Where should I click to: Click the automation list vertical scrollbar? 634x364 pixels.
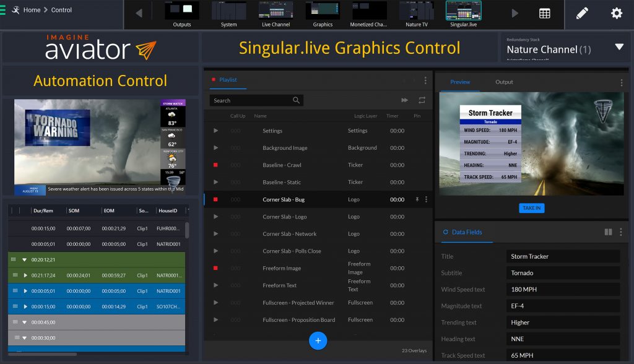pyautogui.click(x=187, y=230)
